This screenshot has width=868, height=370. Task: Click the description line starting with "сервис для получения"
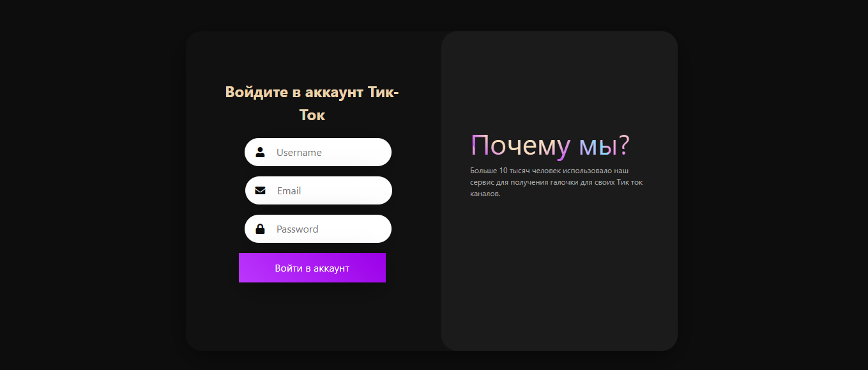click(556, 183)
